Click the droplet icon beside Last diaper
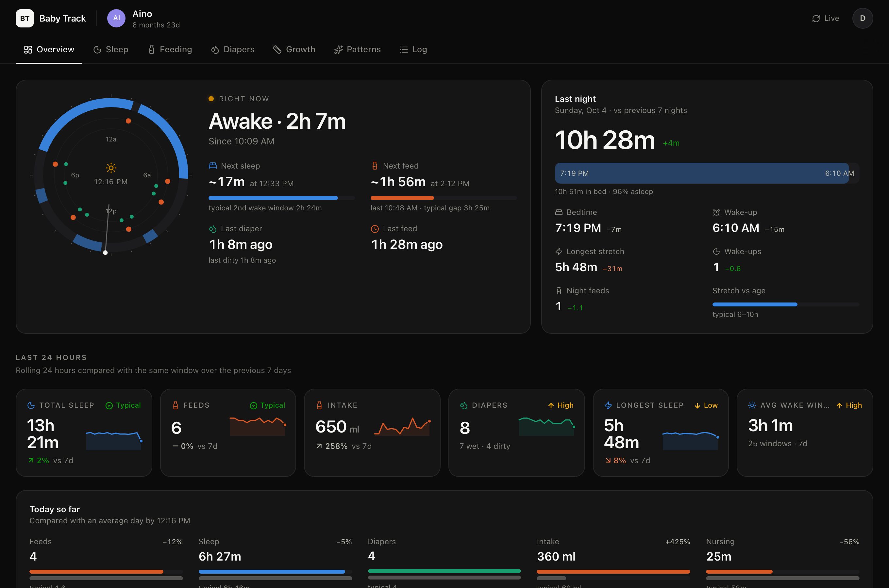889x588 pixels. 213,229
